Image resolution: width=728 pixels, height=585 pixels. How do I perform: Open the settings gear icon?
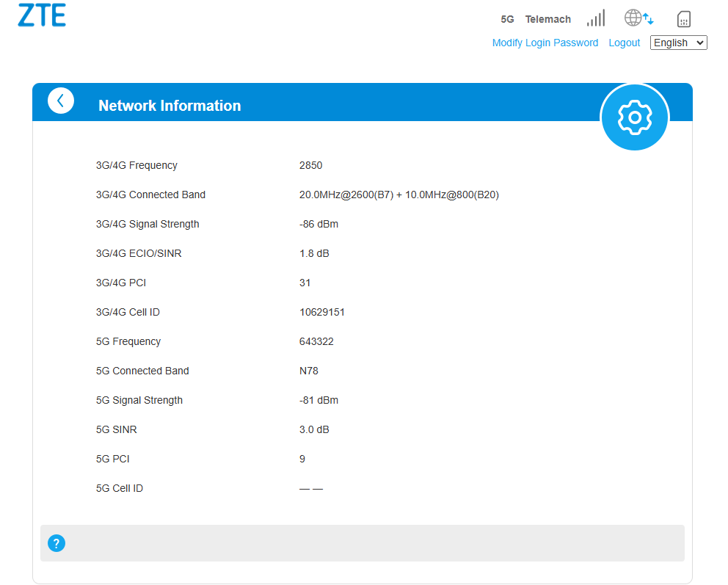point(634,117)
